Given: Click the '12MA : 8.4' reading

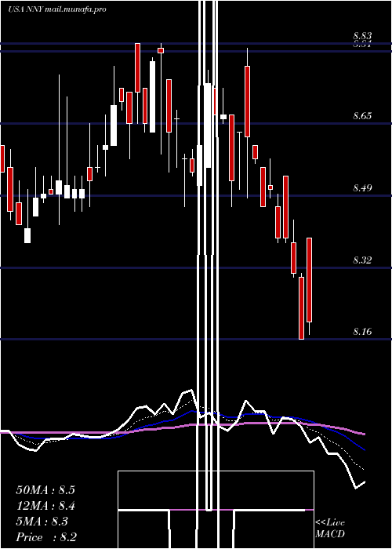Looking at the screenshot, I should [x=45, y=506].
